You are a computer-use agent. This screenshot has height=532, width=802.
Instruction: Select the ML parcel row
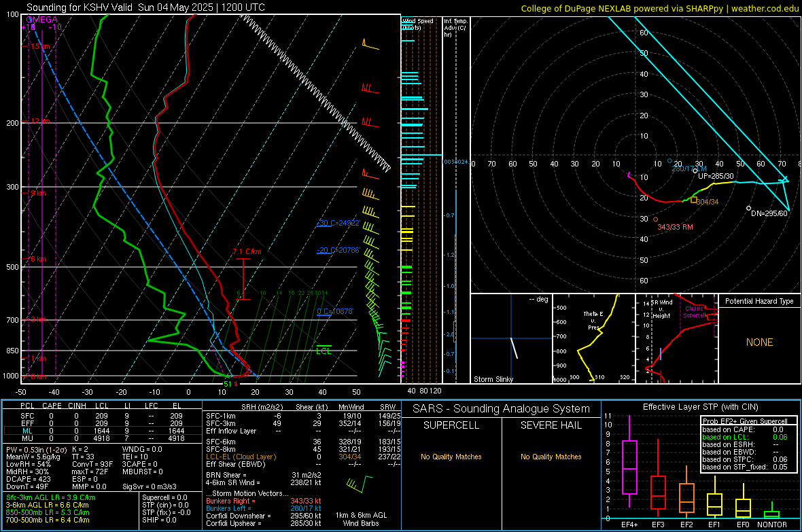point(103,431)
